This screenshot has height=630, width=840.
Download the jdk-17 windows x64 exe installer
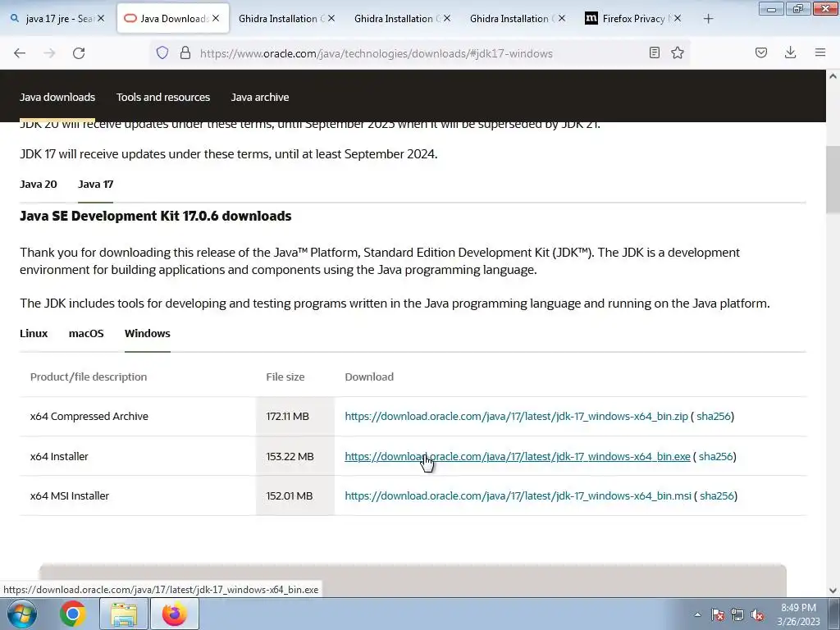(518, 456)
